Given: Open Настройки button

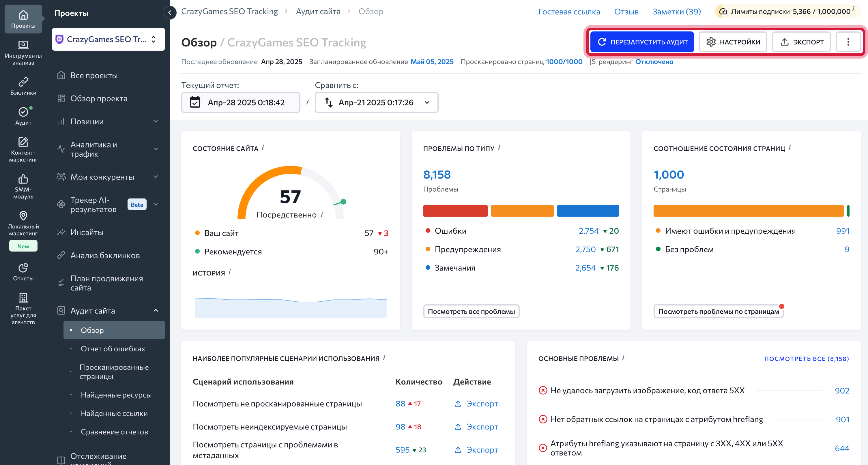Looking at the screenshot, I should (733, 42).
